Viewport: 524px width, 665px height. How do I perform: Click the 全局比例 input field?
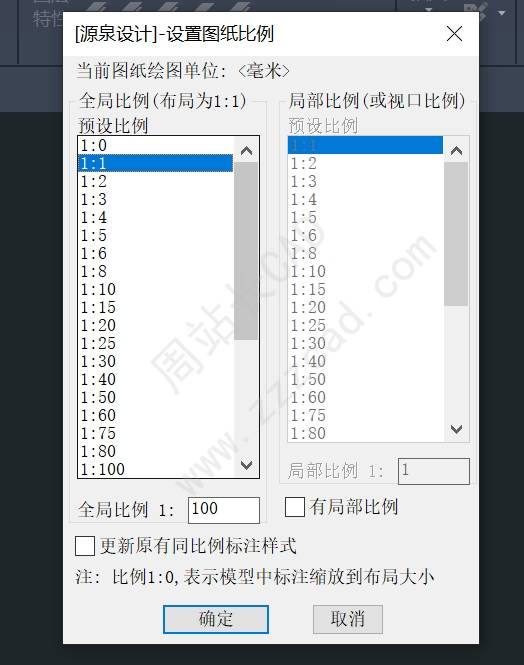pos(224,510)
